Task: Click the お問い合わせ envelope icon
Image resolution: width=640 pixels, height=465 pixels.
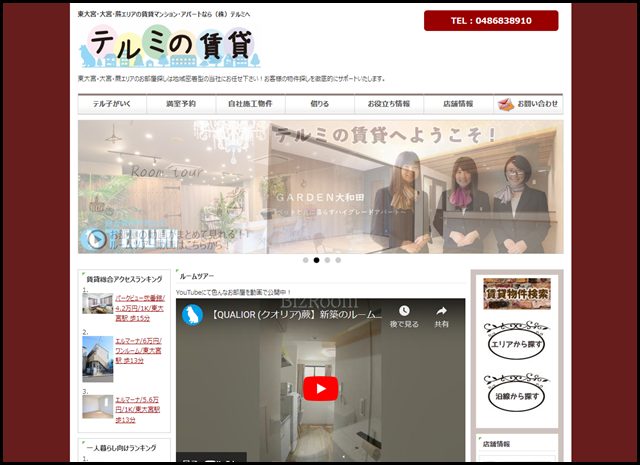Action: click(x=505, y=105)
